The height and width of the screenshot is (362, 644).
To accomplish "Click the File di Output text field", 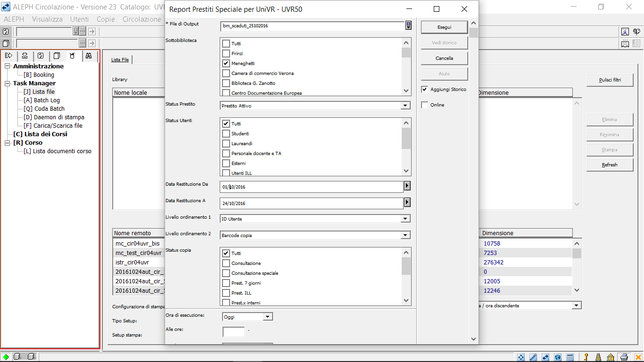I will click(312, 25).
